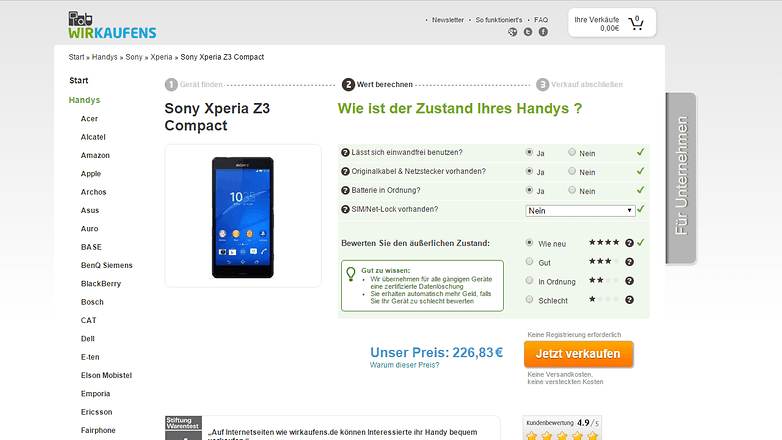This screenshot has height=440, width=782.
Task: Select Bosch brand in sidebar
Action: click(92, 302)
